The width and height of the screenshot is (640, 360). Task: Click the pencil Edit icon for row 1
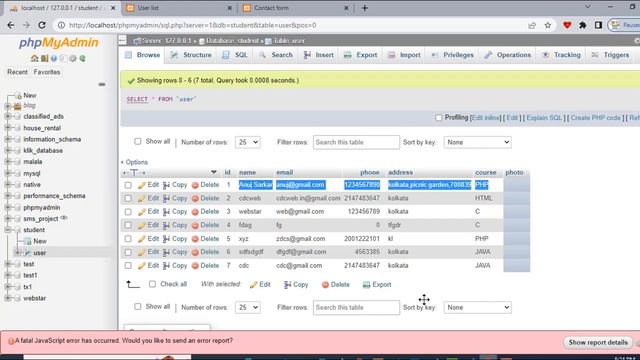coord(142,185)
